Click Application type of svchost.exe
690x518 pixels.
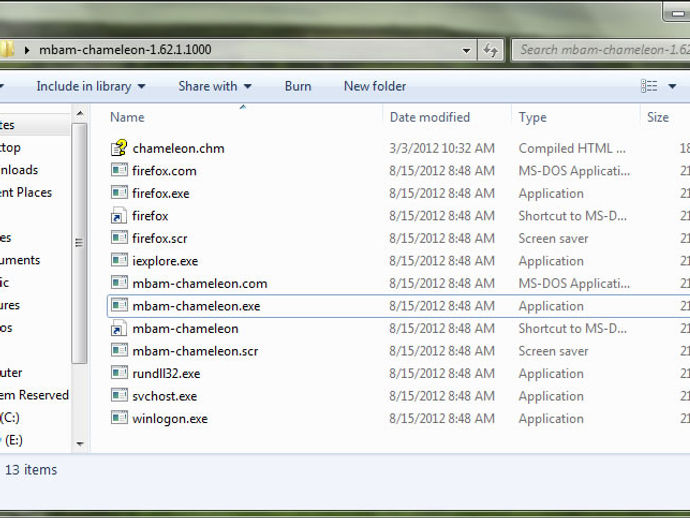(x=551, y=396)
